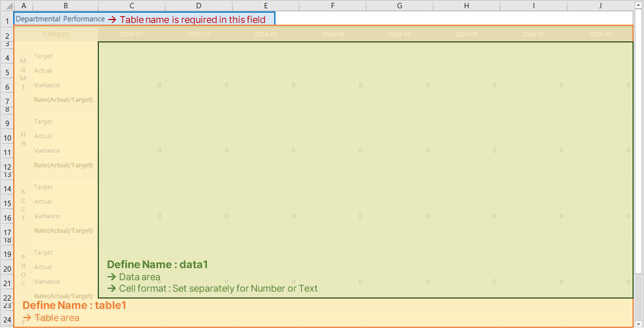Screen dimensions: 644x329
Task: Select column A header
Action: pyautogui.click(x=24, y=6)
